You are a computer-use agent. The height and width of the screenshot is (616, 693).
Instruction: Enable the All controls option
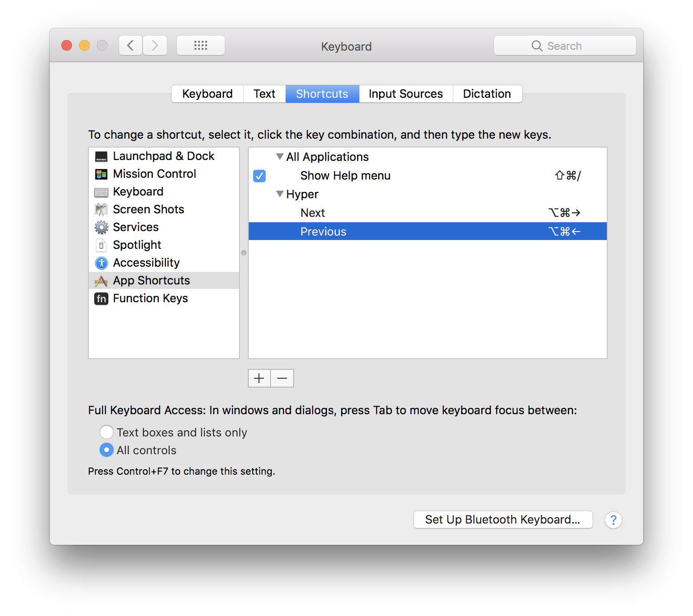(x=107, y=450)
